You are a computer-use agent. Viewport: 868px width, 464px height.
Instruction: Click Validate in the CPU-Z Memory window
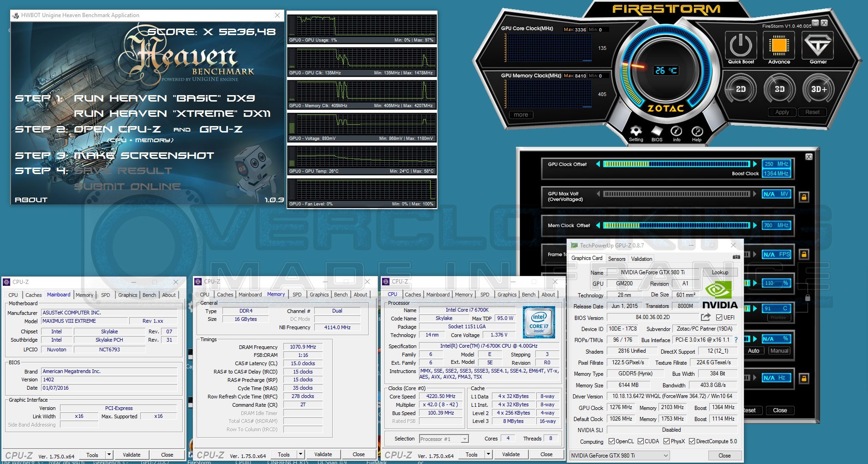coord(323,454)
